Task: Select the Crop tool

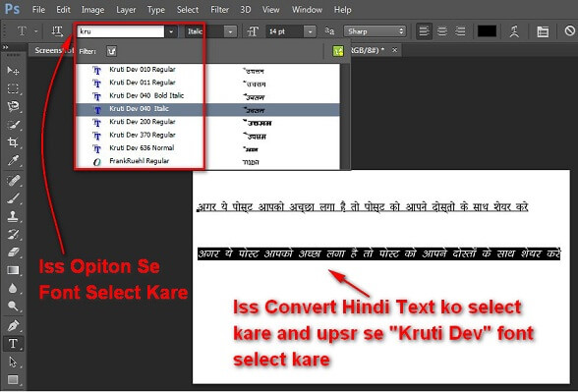Action: 13,142
